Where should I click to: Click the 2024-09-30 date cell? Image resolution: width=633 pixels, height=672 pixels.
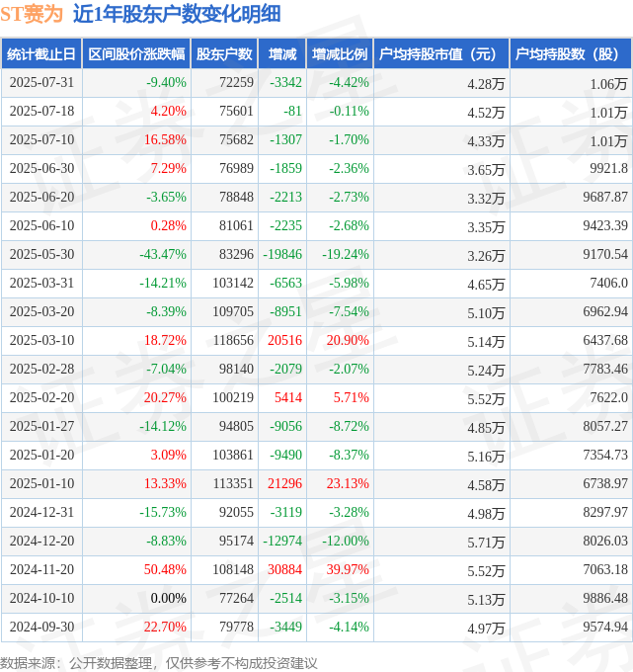click(41, 627)
